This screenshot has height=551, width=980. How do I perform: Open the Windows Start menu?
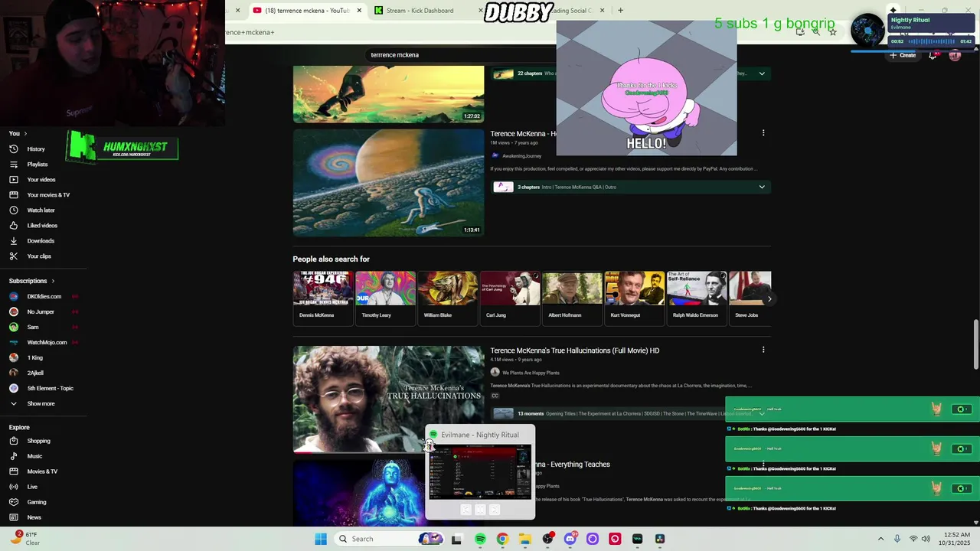[321, 539]
